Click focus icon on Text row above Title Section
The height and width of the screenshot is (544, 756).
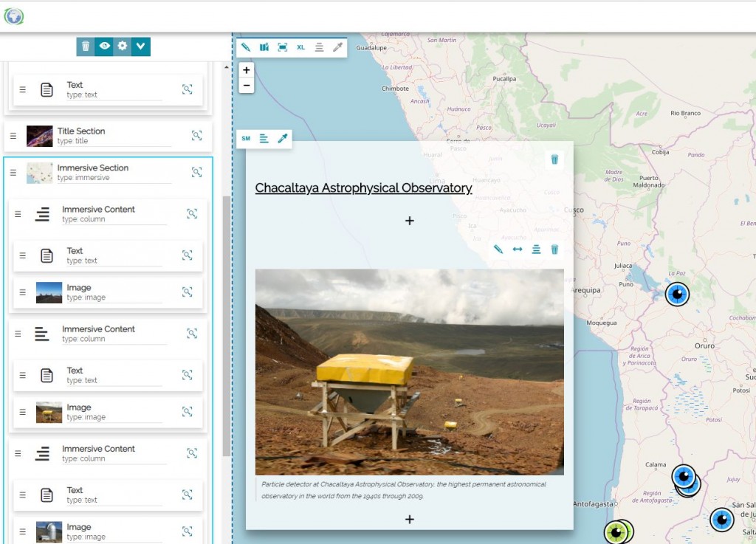coord(187,89)
